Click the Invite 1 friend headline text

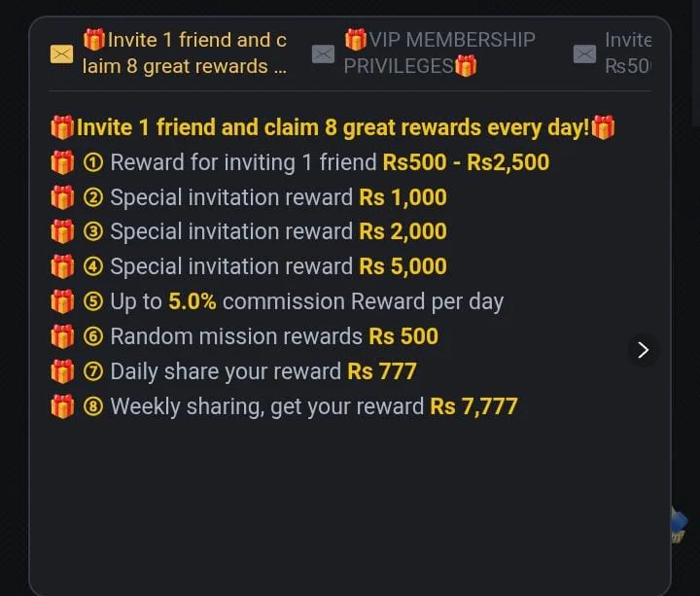point(332,127)
